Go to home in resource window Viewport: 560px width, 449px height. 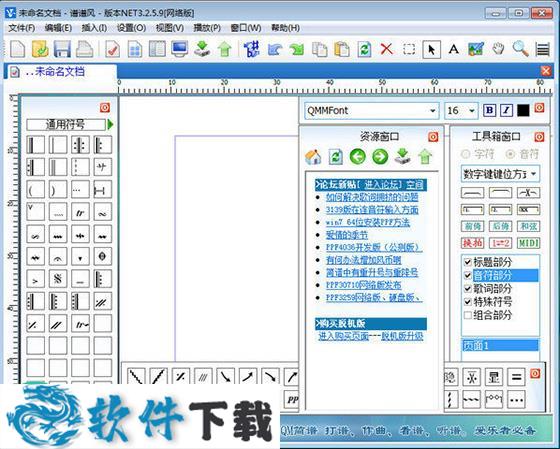313,157
